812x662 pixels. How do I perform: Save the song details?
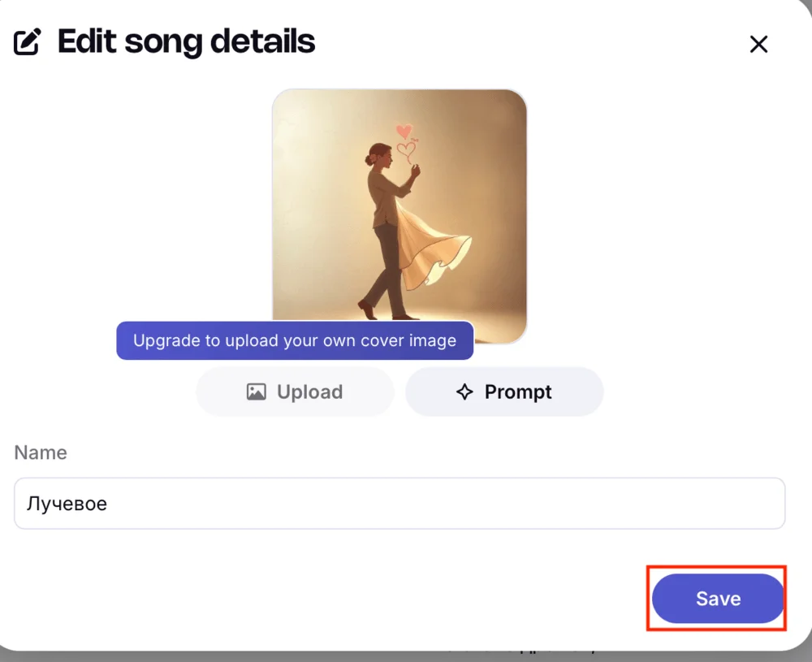(718, 599)
